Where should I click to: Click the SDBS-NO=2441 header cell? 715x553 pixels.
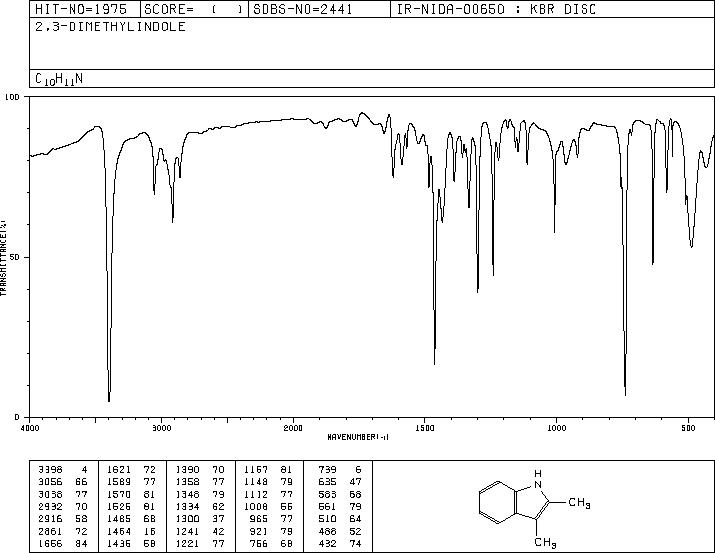click(x=319, y=9)
